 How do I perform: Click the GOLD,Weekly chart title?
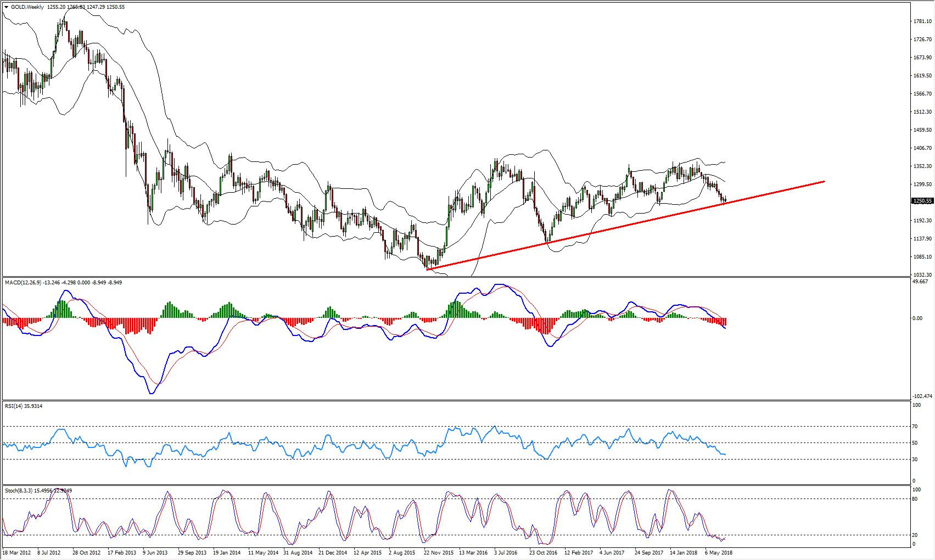[x=27, y=7]
